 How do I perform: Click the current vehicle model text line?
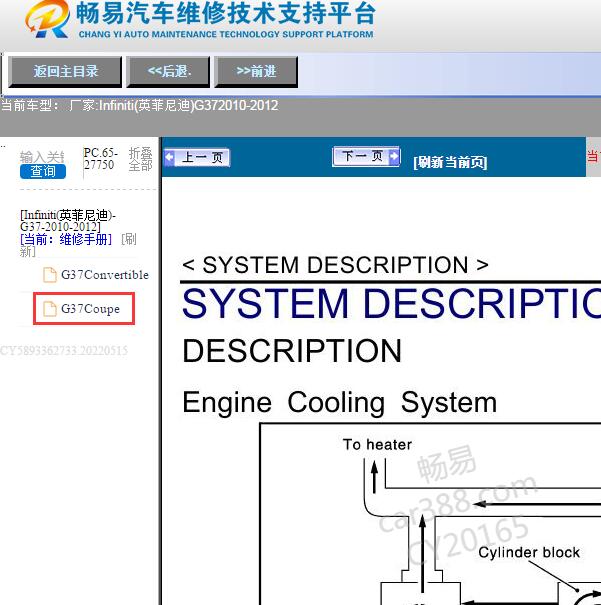139,105
